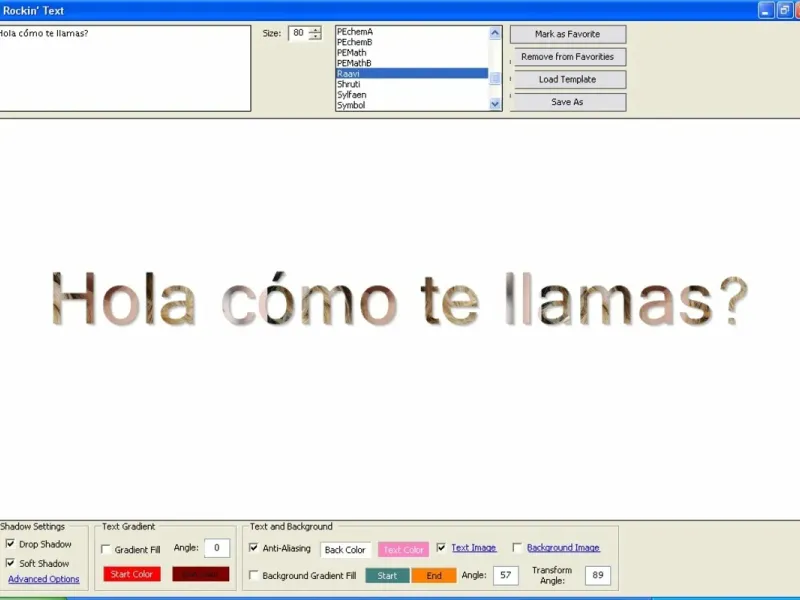Enable the Gradient Fill checkbox
Image resolution: width=800 pixels, height=600 pixels.
point(106,549)
